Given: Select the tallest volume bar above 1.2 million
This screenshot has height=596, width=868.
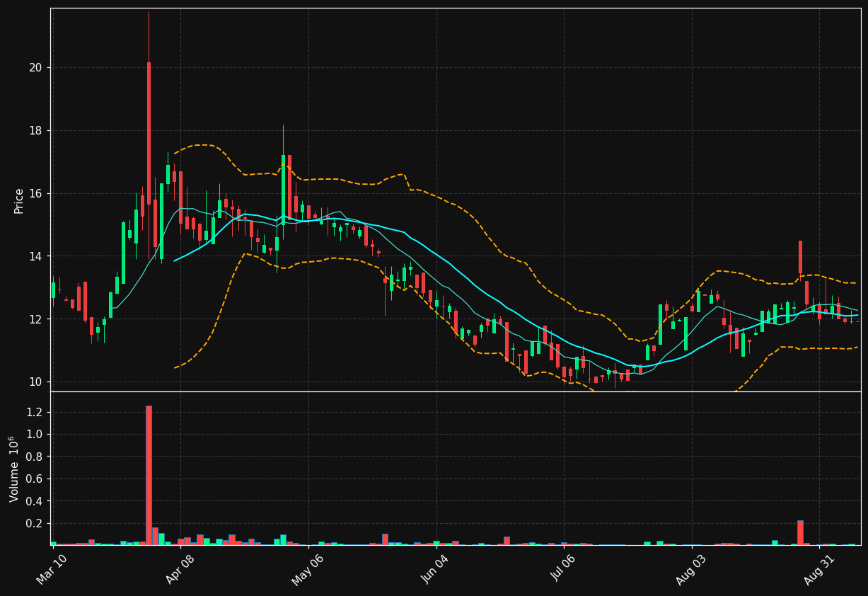Looking at the screenshot, I should click(x=149, y=476).
